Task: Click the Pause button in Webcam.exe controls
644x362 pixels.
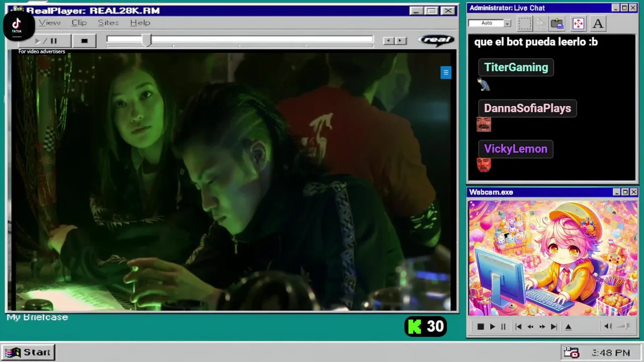Action: click(503, 327)
